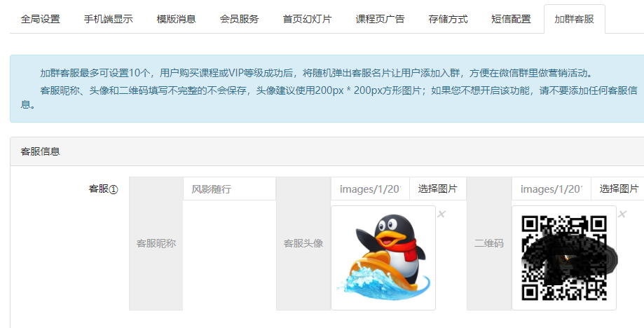
Task: Click the 客服头像 field label
Action: tap(303, 243)
